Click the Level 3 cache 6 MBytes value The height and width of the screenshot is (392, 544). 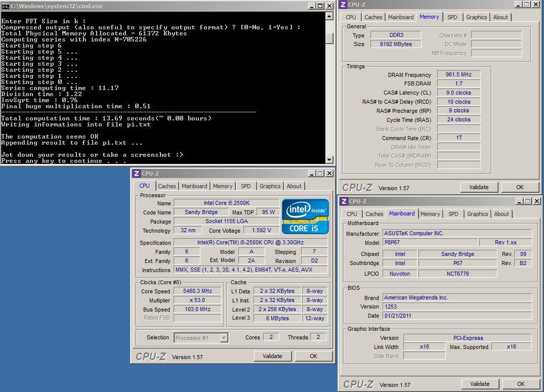277,318
